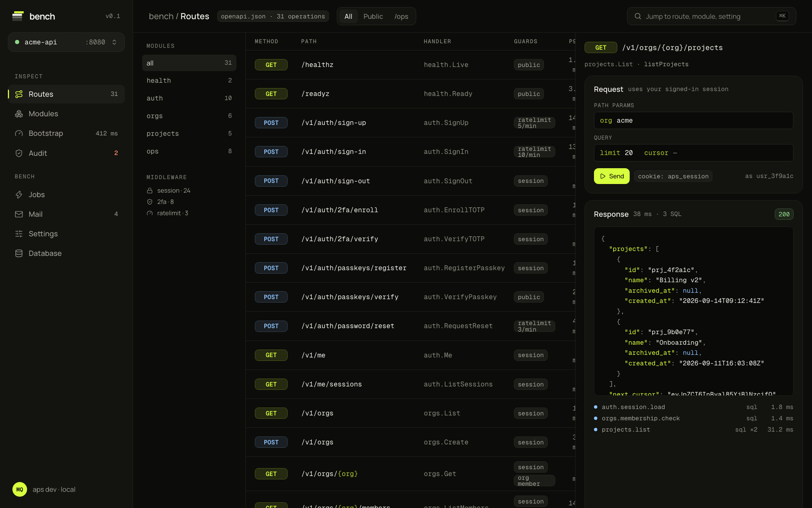The width and height of the screenshot is (812, 508).
Task: Select the auth module filter
Action: click(189, 98)
